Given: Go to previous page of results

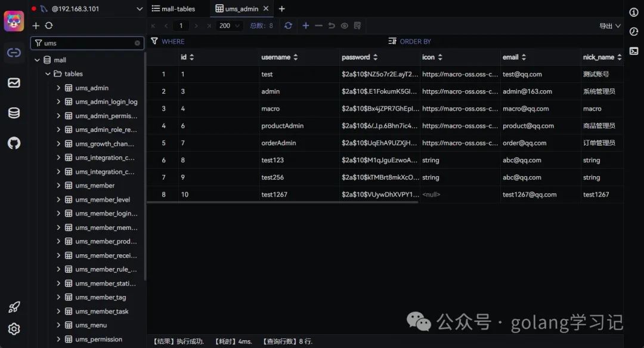Looking at the screenshot, I should click(x=166, y=26).
